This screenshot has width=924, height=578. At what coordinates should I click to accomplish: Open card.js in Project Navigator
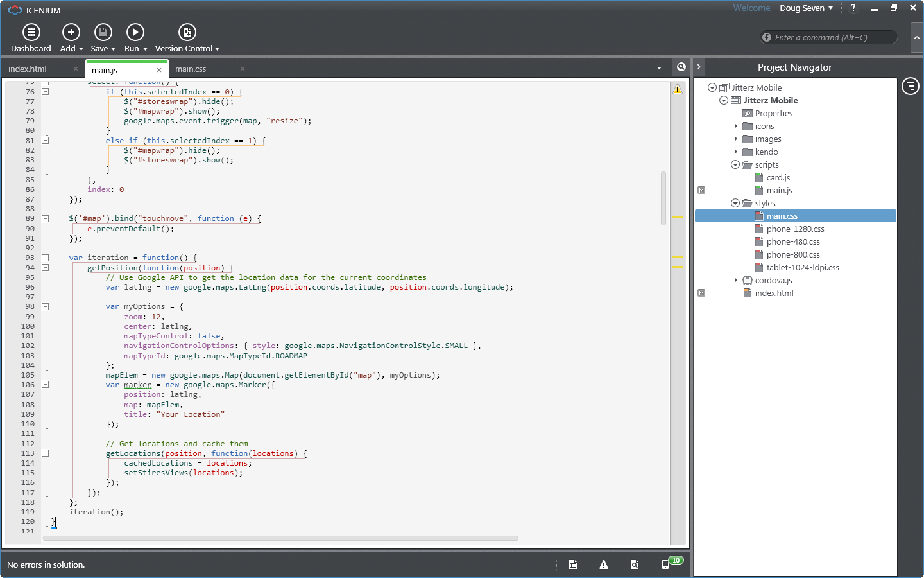pyautogui.click(x=778, y=178)
